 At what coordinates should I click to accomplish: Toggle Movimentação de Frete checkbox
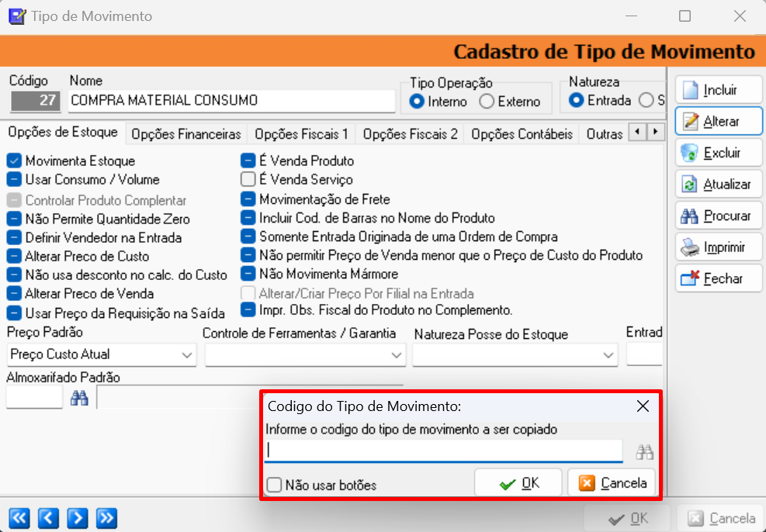(248, 199)
